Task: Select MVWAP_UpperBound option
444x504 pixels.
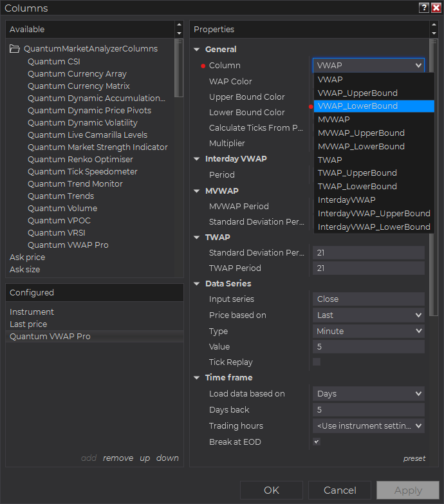Action: pos(374,133)
